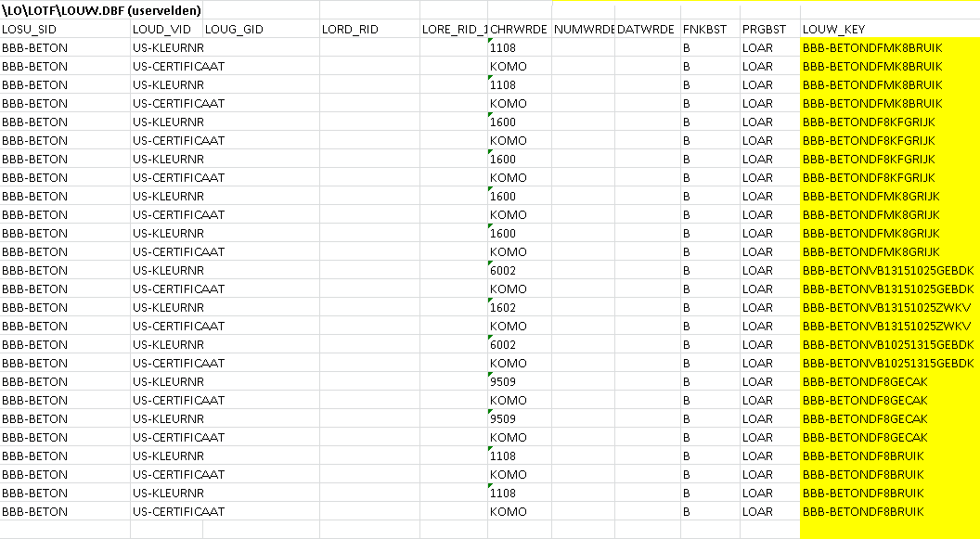The width and height of the screenshot is (980, 539).
Task: Select B flag in the KOMO row of BBB-BETONVB10251315GEBDK
Action: (711, 363)
